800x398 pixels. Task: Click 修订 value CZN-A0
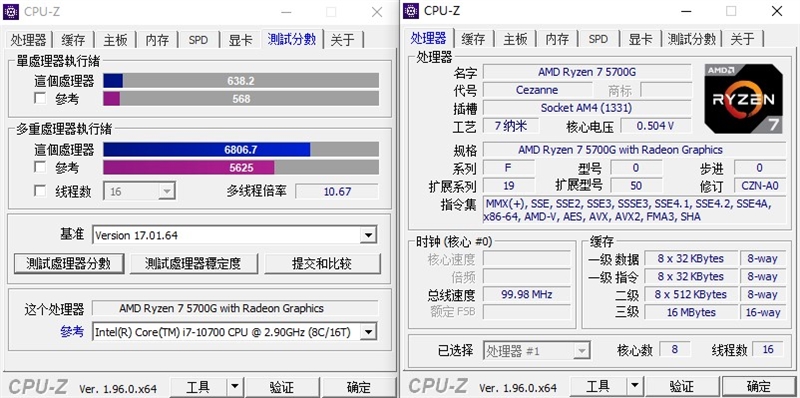pyautogui.click(x=760, y=186)
